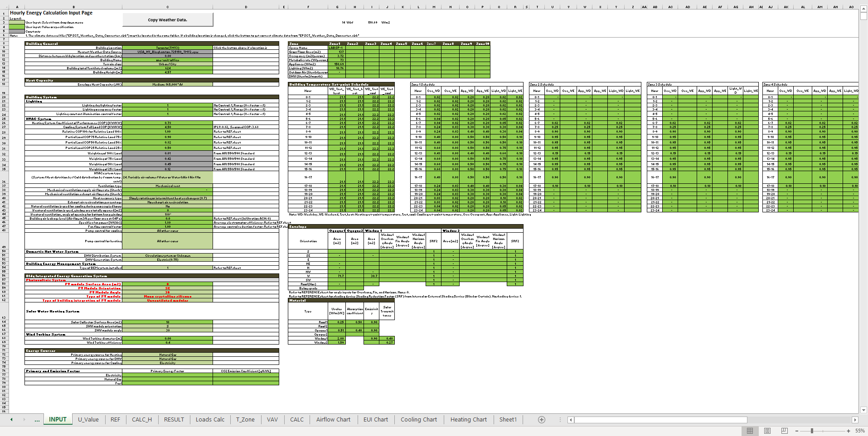Click the zoom in plus icon
Viewport: 868px width, 436px height.
point(849,431)
